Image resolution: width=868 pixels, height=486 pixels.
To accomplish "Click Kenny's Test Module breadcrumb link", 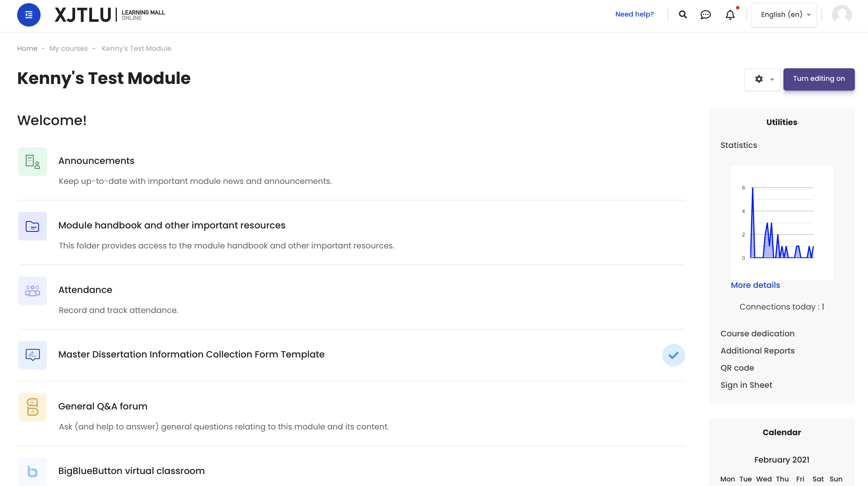I will coord(136,49).
